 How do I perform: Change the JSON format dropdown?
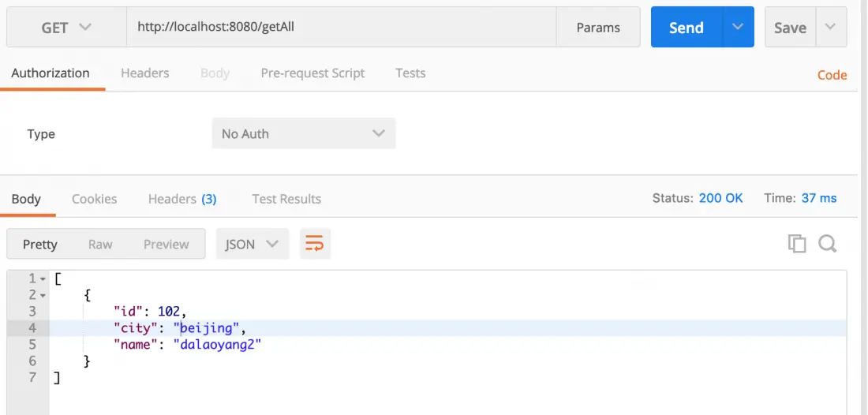coord(253,244)
